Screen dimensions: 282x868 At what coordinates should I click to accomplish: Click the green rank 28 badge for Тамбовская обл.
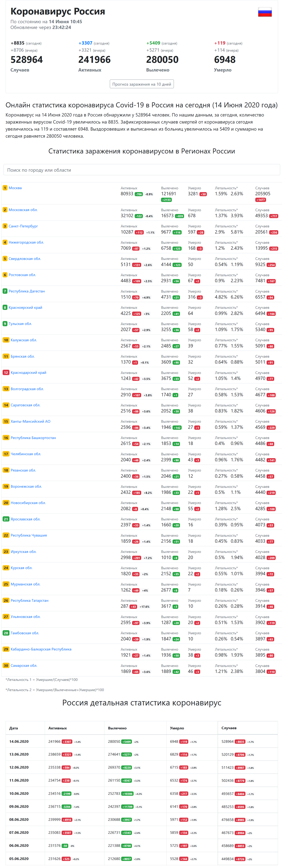(x=6, y=633)
